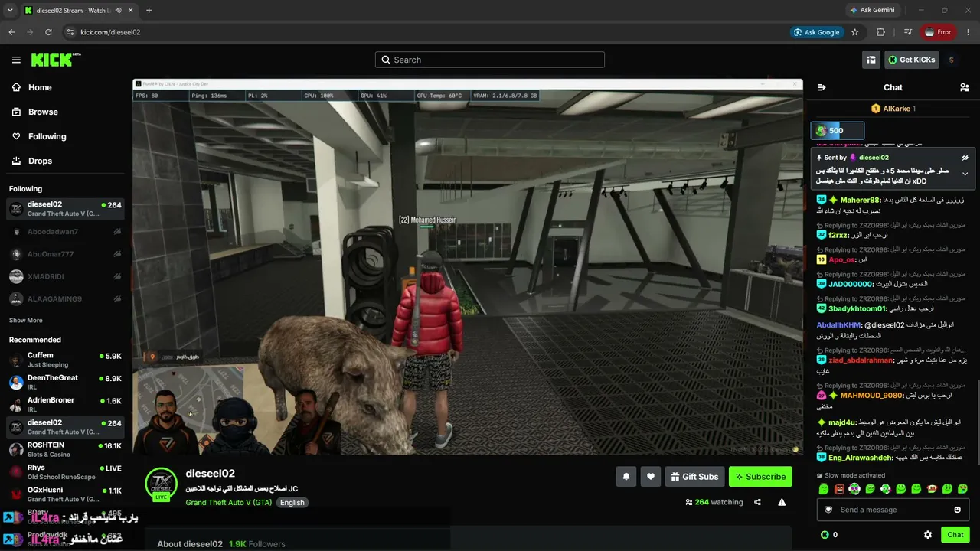The width and height of the screenshot is (980, 551).
Task: Open recommended channel AdrienBroner
Action: 65,405
